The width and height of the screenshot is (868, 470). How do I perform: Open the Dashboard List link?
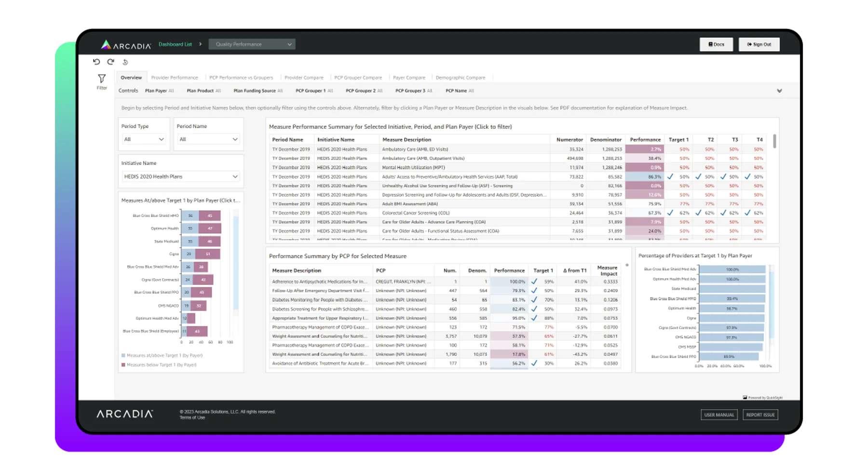(x=175, y=44)
